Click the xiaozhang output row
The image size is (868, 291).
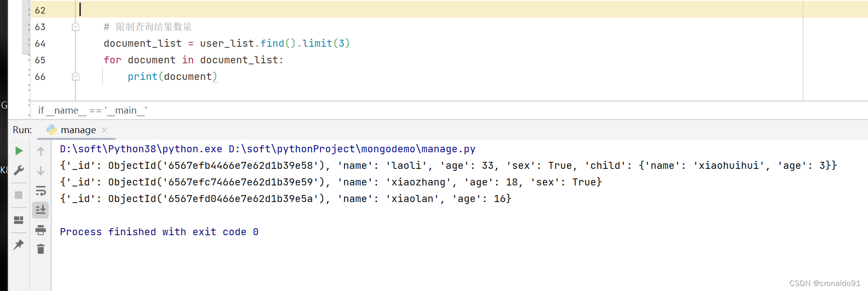[x=331, y=182]
